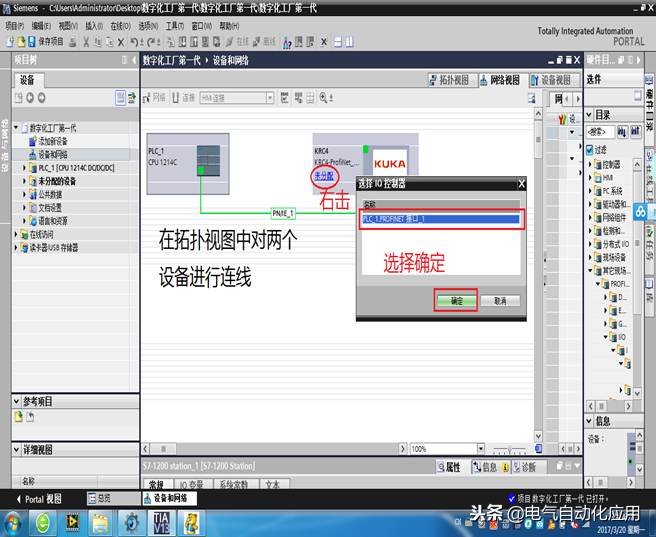Expand the PLC_1 [CPU 1214C] tree node

(24, 168)
